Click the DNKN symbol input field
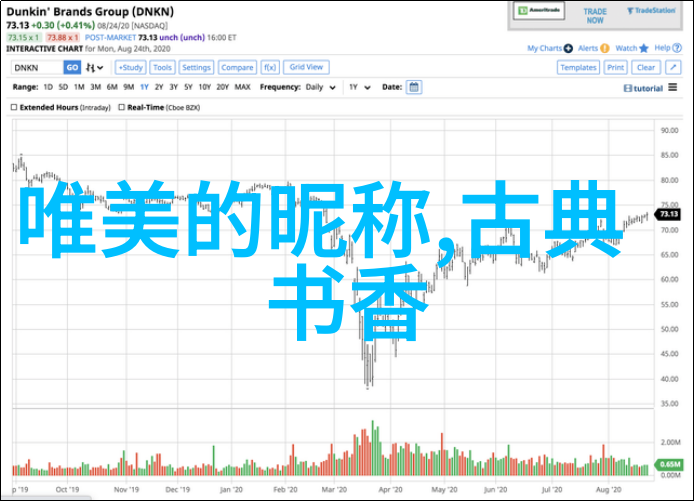The height and width of the screenshot is (502, 695). [x=37, y=68]
